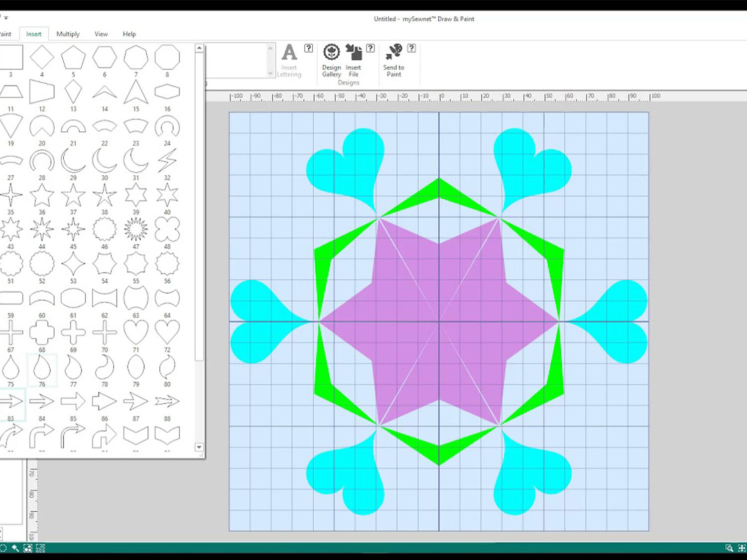747x560 pixels.
Task: Select arch shape number 21
Action: [x=73, y=126]
